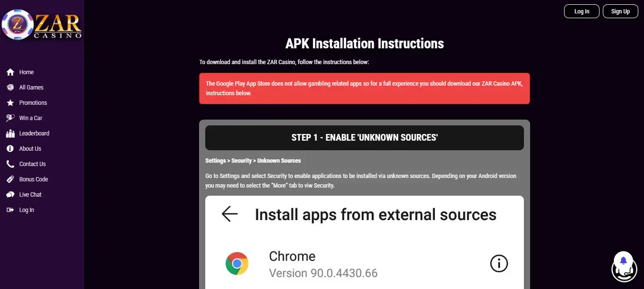This screenshot has height=289, width=644.
Task: Click the Win a Car icon
Action: 10,118
